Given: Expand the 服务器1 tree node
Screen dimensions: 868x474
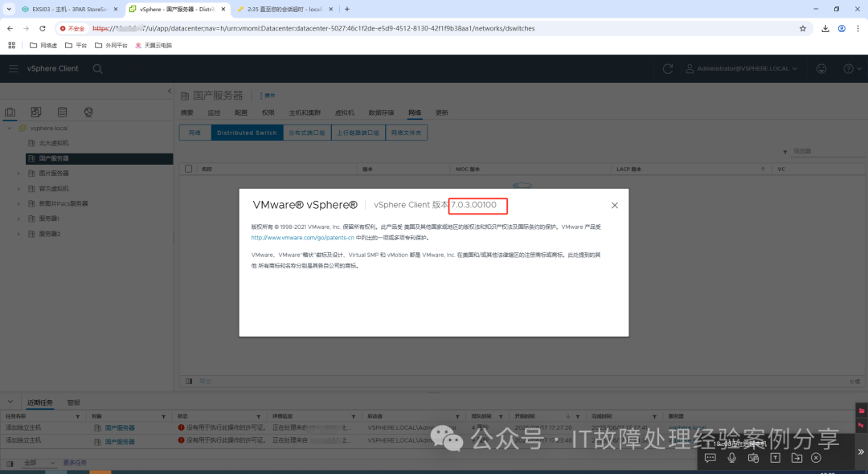Looking at the screenshot, I should click(18, 219).
